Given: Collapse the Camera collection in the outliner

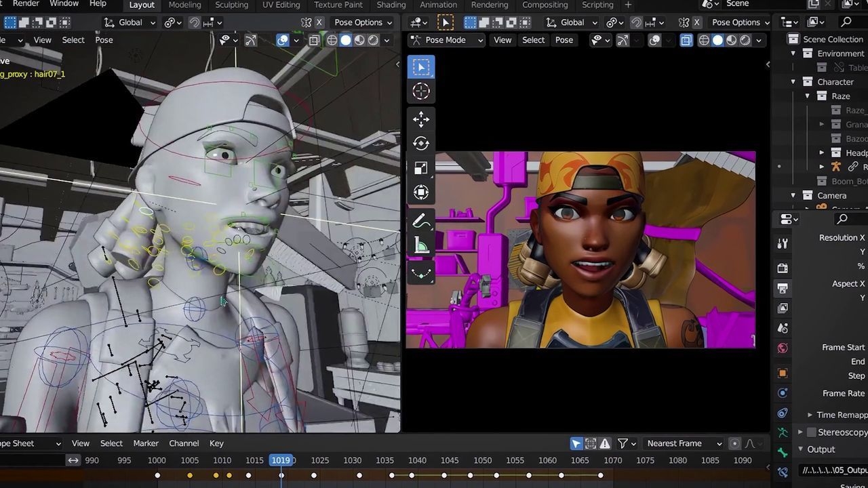Looking at the screenshot, I should (793, 196).
